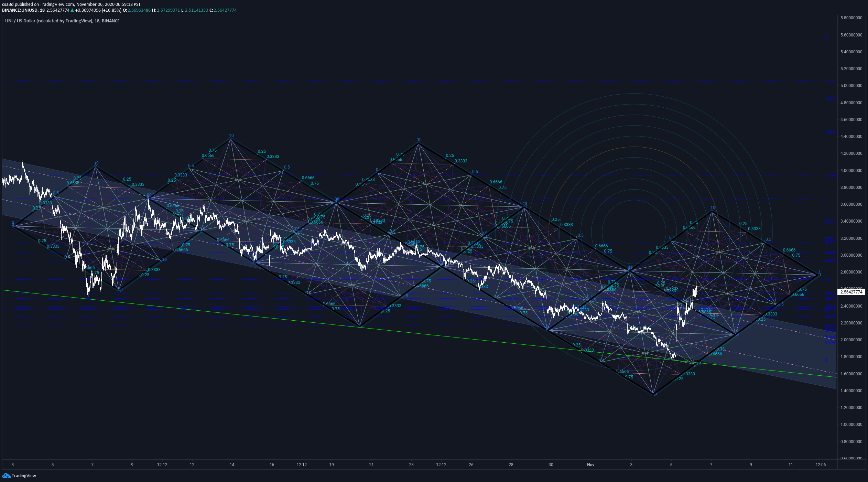This screenshot has width=868, height=482.
Task: Click the low value L:2.51141350
Action: (195, 10)
